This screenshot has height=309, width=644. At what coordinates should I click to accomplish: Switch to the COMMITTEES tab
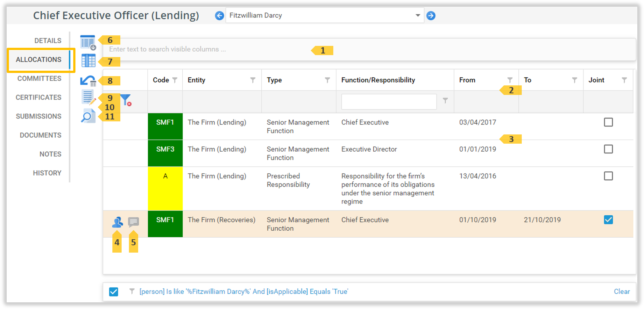39,78
